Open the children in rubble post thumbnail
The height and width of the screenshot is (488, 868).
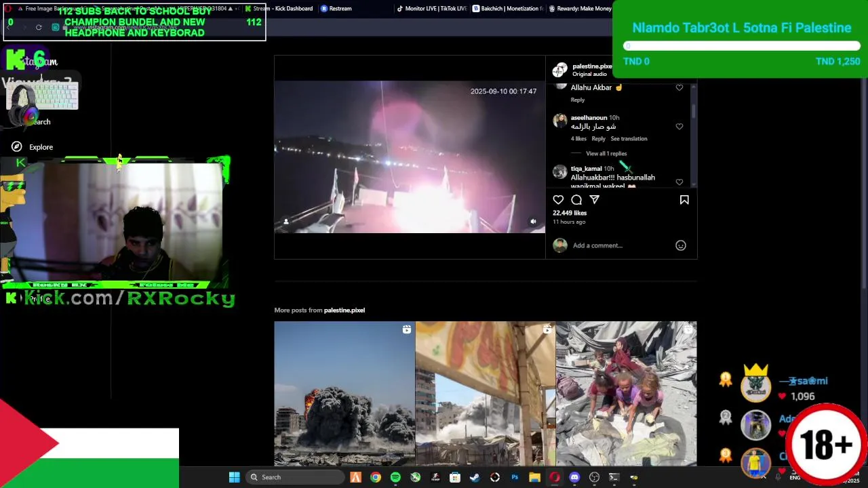(x=626, y=394)
